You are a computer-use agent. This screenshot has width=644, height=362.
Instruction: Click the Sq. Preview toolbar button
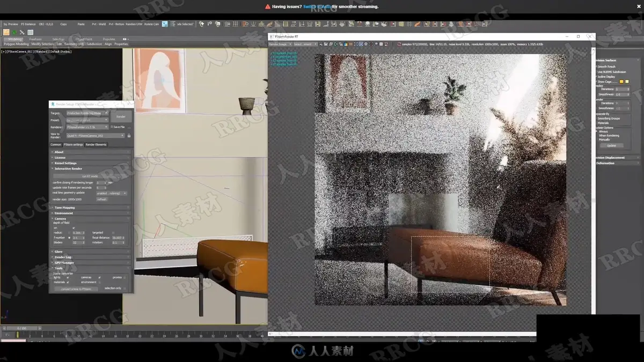click(x=11, y=24)
